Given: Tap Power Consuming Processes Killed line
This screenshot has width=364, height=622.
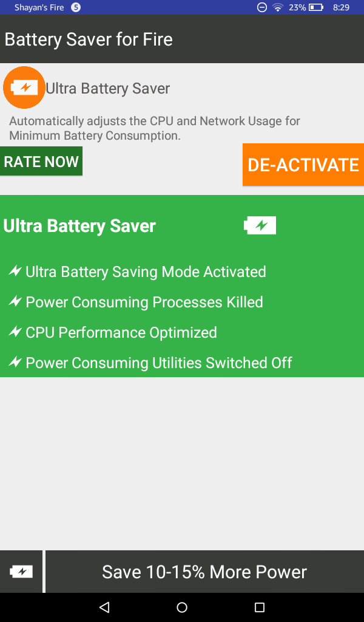Looking at the screenshot, I should pyautogui.click(x=144, y=302).
